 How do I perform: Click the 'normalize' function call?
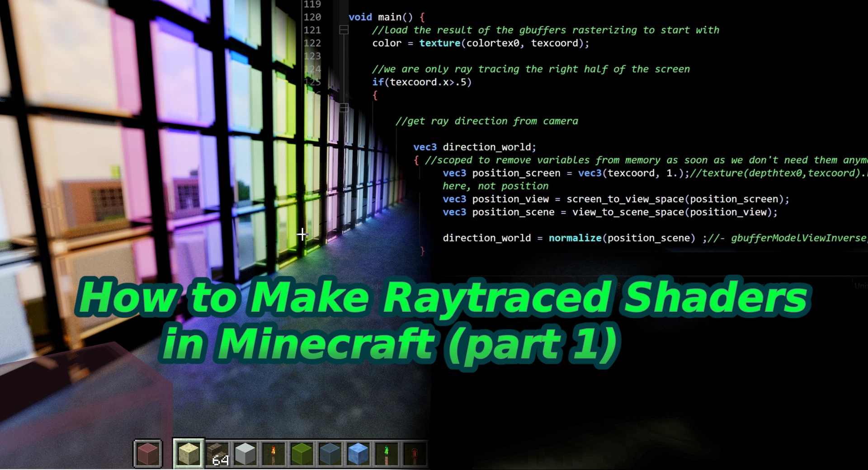click(575, 238)
